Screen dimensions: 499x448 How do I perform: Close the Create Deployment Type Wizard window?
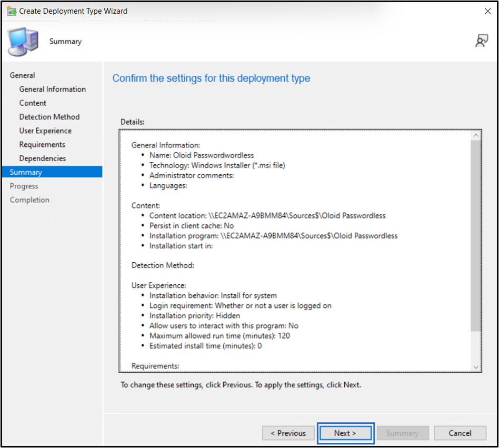487,11
